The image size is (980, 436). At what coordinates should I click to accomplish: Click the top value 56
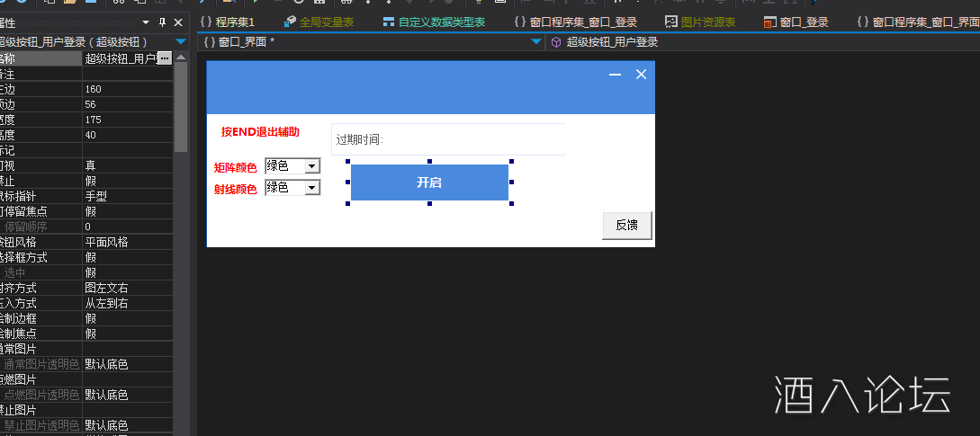[128, 104]
